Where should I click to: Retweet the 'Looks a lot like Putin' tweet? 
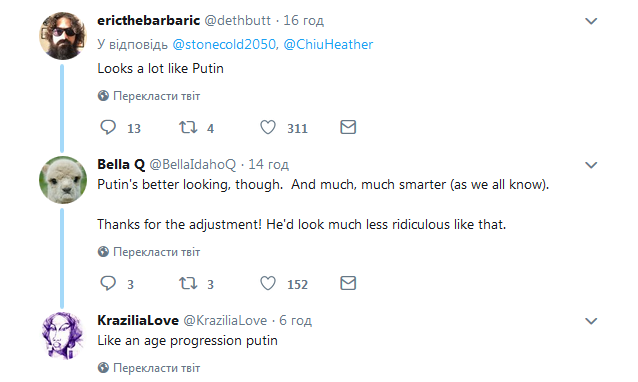(188, 127)
